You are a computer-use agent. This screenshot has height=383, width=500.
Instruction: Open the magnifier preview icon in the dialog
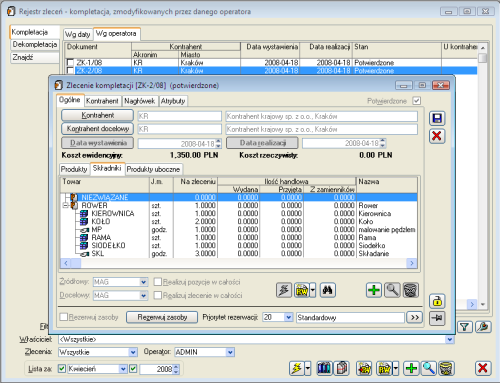click(x=392, y=290)
